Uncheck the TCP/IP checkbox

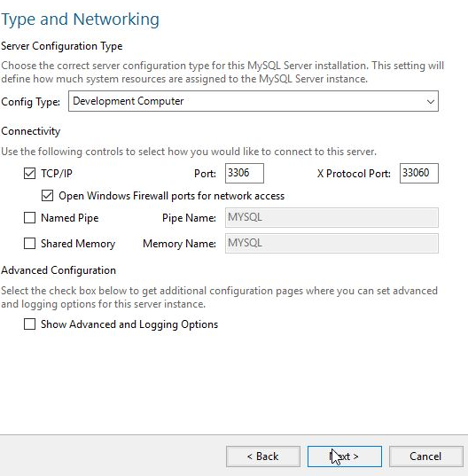[x=29, y=174]
